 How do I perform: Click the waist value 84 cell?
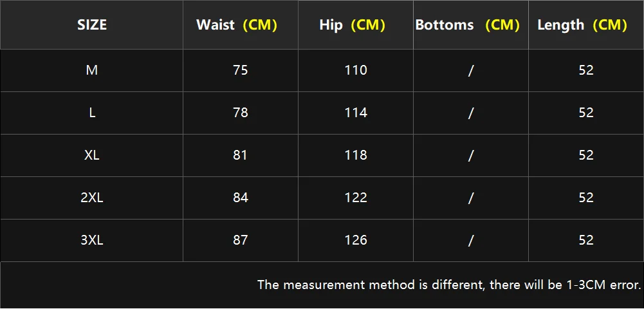point(241,198)
